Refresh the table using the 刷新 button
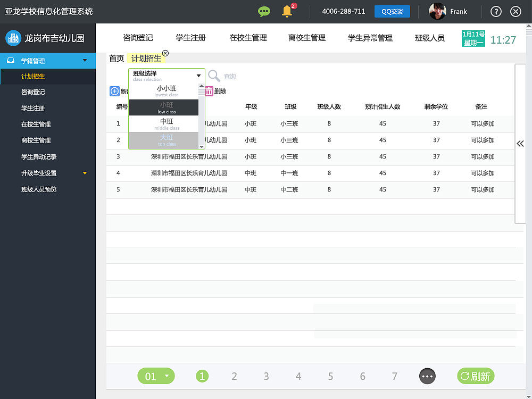Image resolution: width=532 pixels, height=399 pixels. click(x=476, y=376)
